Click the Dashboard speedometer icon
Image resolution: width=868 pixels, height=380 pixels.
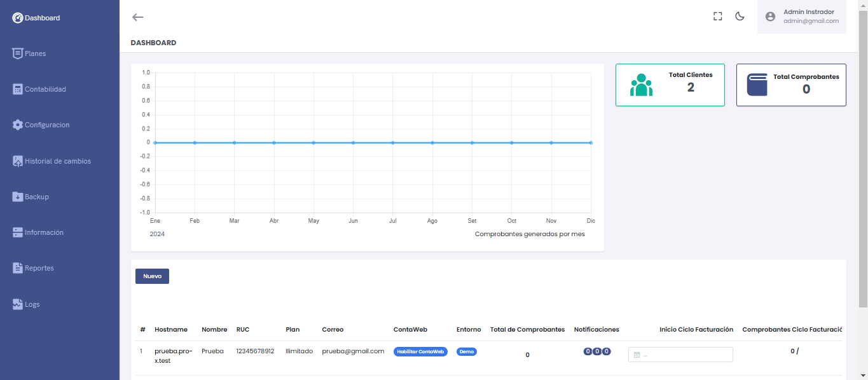(18, 18)
